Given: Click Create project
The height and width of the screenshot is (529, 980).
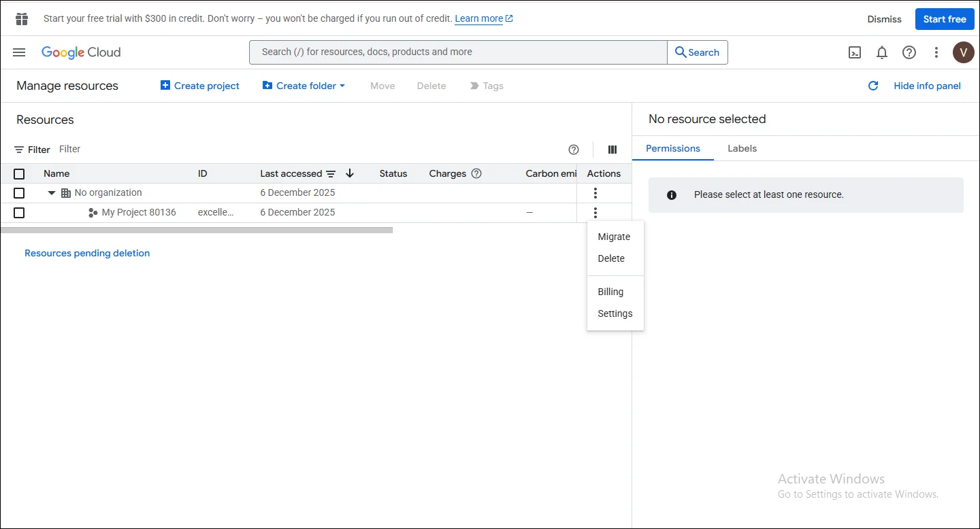Looking at the screenshot, I should (x=200, y=86).
